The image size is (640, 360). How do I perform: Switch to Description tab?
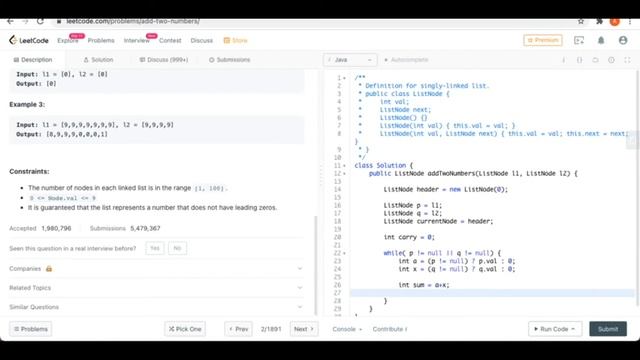pyautogui.click(x=33, y=60)
